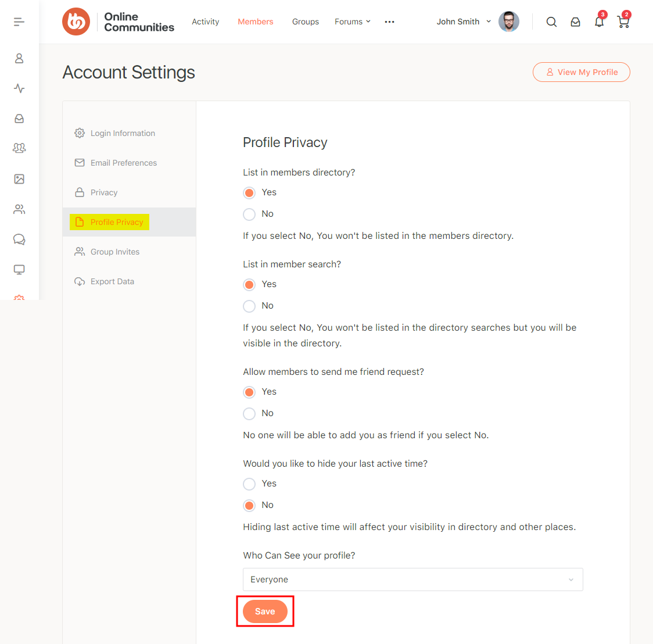Open the 'Who Can See your profile' dropdown
Viewport: 653px width, 644px height.
click(412, 579)
